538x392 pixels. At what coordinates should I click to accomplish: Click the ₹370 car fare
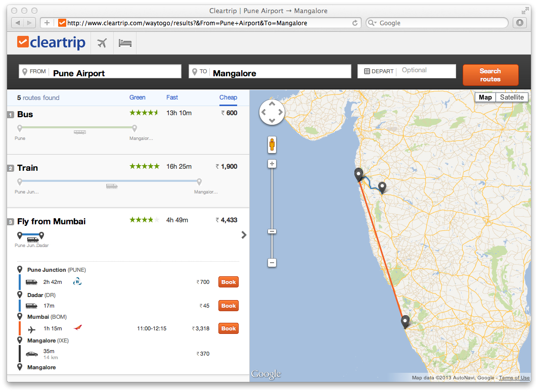click(x=203, y=354)
